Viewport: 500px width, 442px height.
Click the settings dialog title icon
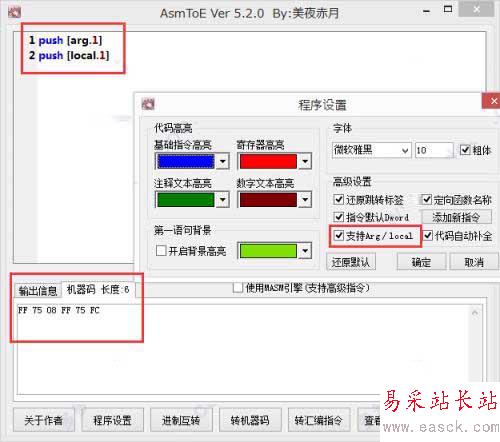coord(148,104)
